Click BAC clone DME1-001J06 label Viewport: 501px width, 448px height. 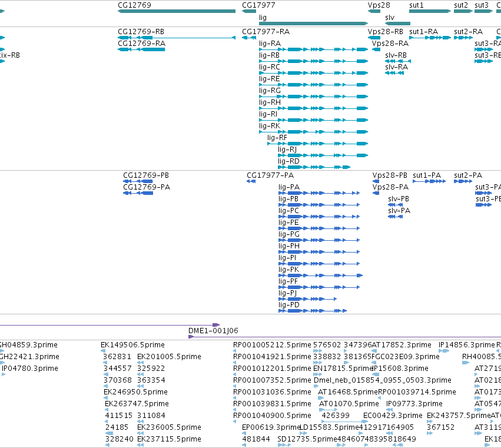click(214, 331)
